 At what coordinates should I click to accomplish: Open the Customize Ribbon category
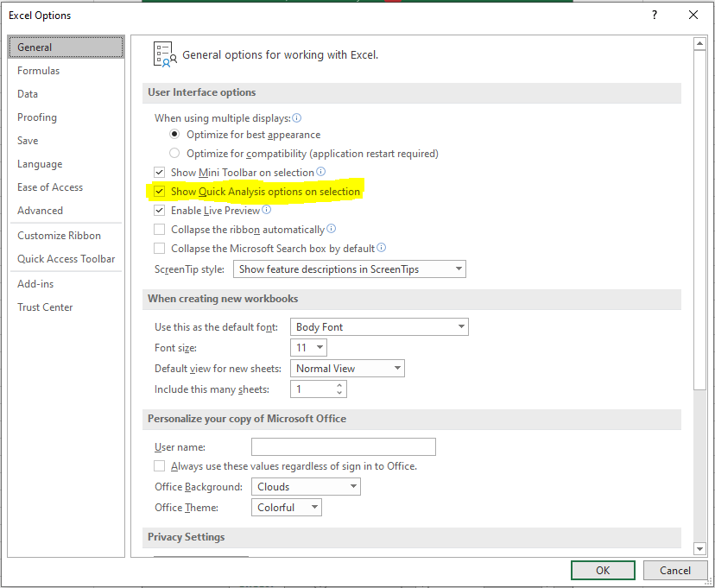coord(66,236)
